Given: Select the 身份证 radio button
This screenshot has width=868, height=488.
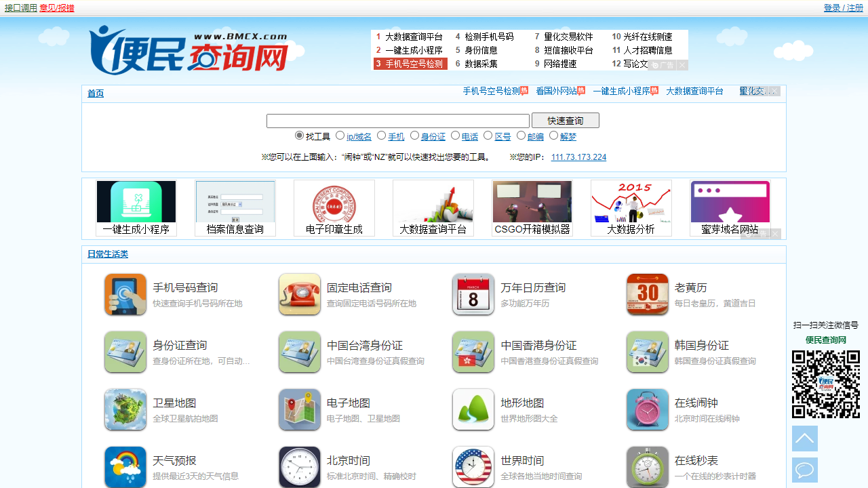Looking at the screenshot, I should (x=415, y=136).
